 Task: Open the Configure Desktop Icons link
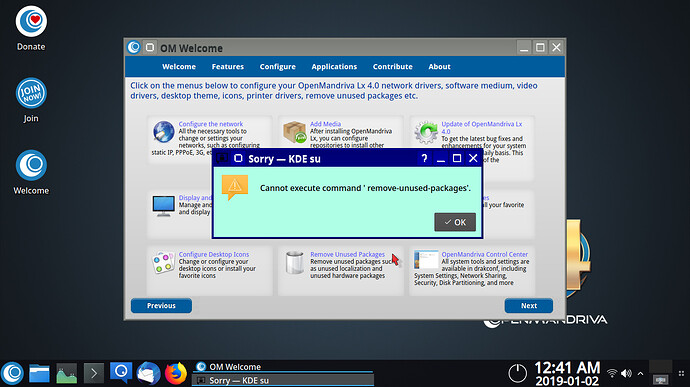[213, 254]
